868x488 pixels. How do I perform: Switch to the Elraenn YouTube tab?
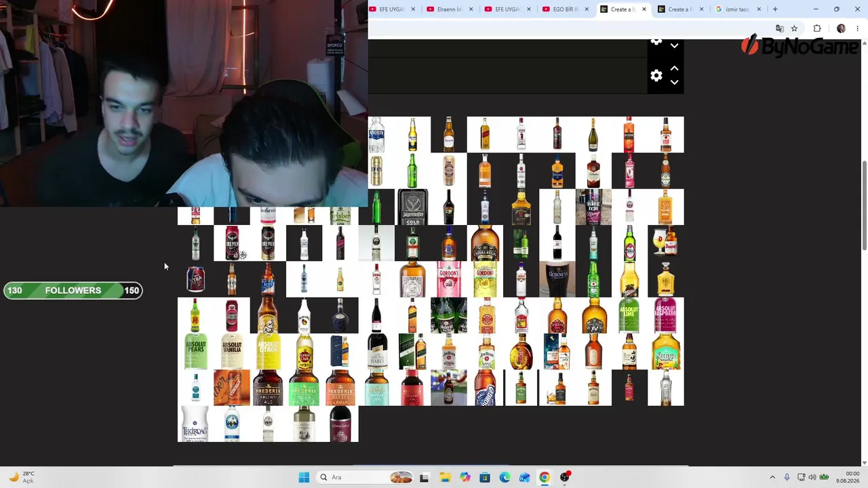[x=450, y=9]
